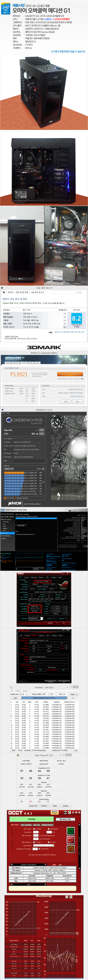Select Benchmarking in Intel XTU sidebar

tap(6, 536)
